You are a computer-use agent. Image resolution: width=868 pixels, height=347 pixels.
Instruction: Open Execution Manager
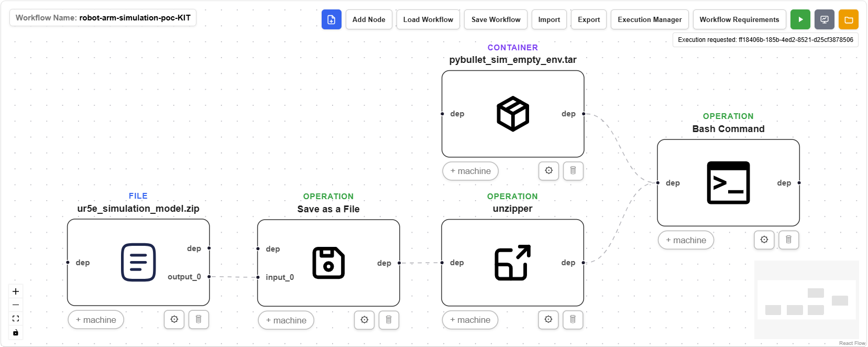click(650, 19)
